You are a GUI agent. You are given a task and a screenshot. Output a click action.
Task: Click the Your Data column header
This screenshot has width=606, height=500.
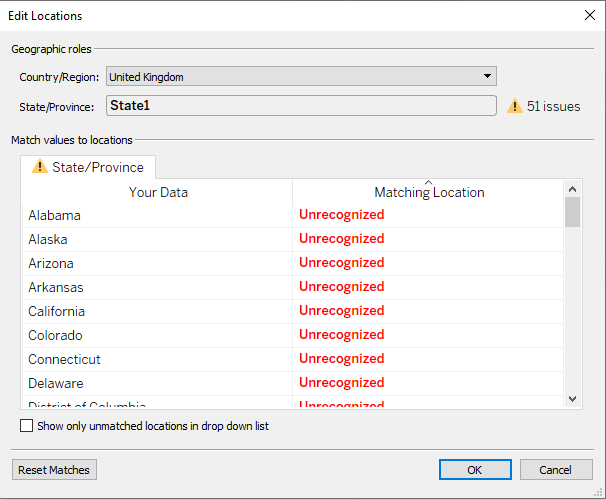[158, 192]
